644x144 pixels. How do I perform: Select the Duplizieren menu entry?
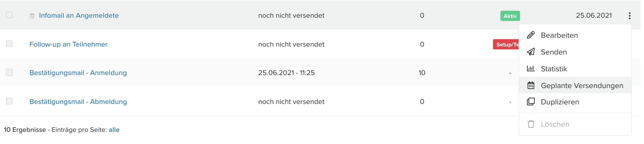(560, 102)
